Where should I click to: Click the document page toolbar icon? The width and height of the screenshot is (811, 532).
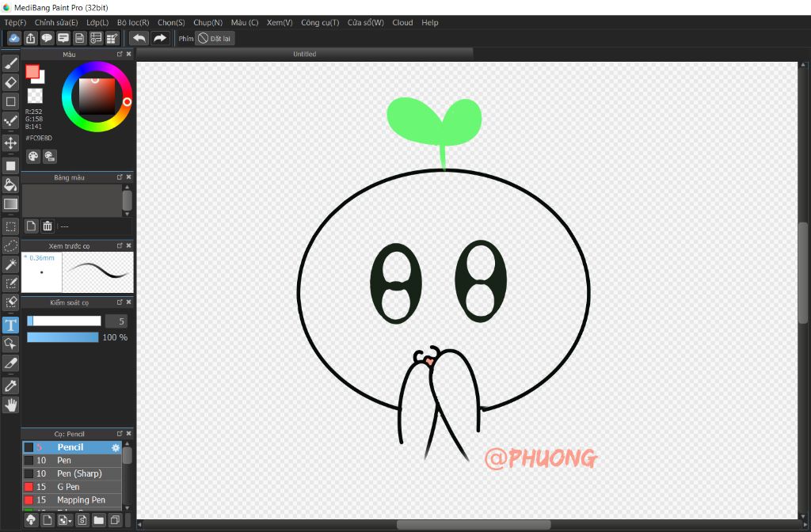point(80,38)
